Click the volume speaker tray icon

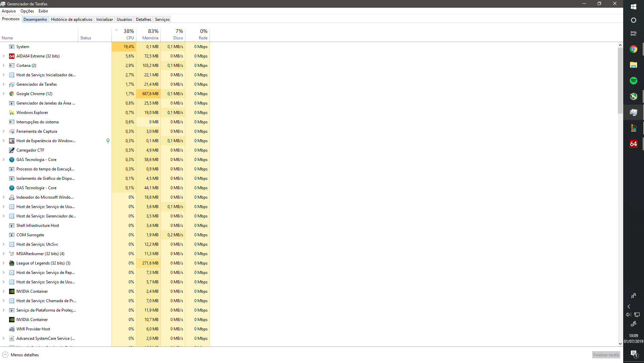coord(629,315)
